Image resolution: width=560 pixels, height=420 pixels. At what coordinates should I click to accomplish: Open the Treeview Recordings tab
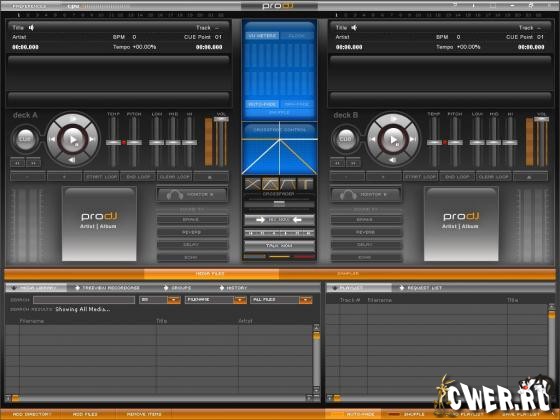coord(108,288)
